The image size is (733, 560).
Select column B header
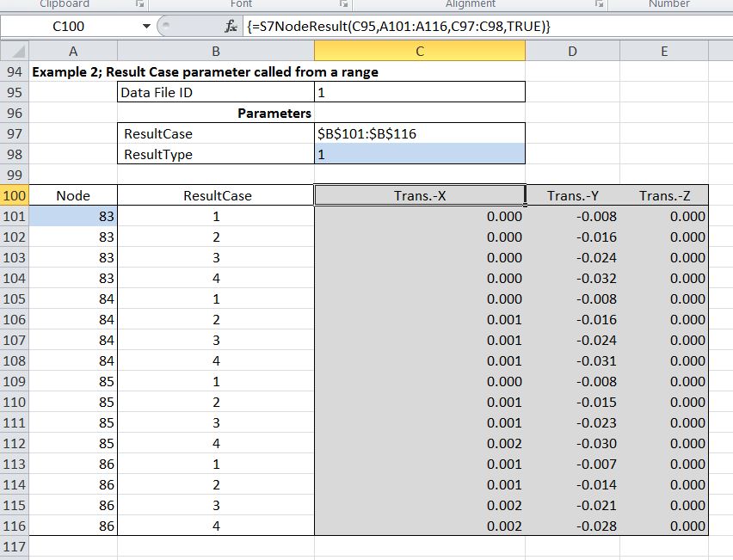(215, 52)
